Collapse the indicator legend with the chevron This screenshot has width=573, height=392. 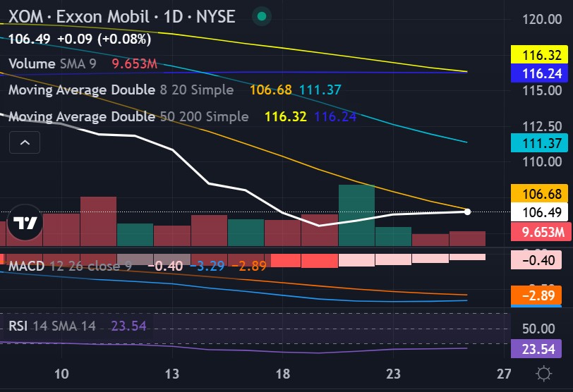(25, 144)
